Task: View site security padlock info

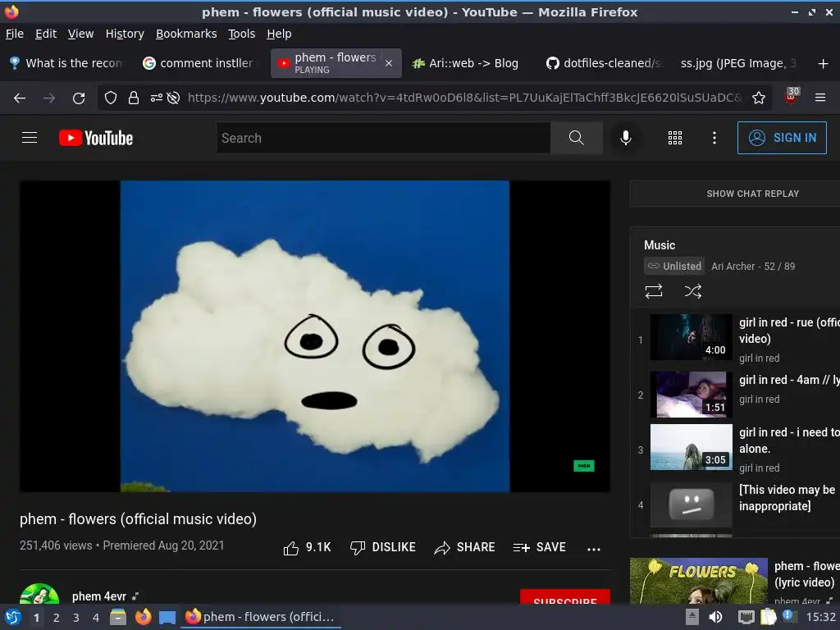Action: (134, 98)
